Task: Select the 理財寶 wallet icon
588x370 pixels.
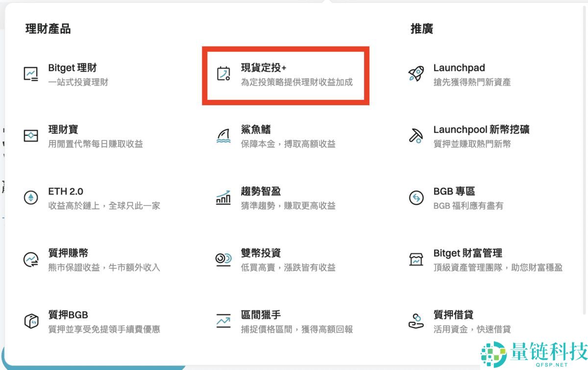Action: point(31,136)
